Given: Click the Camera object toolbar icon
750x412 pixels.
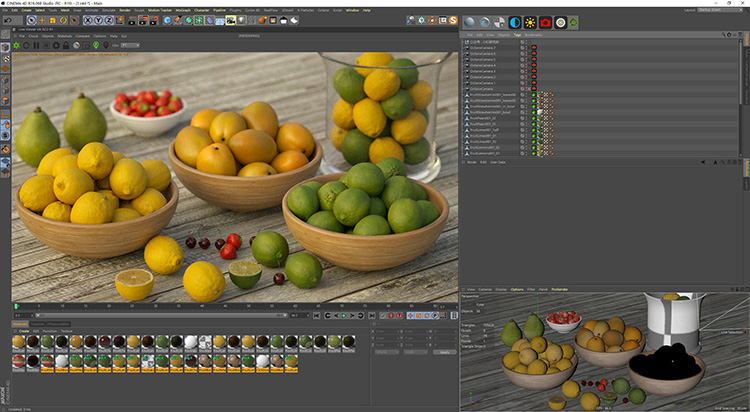Looking at the screenshot, I should 231,20.
